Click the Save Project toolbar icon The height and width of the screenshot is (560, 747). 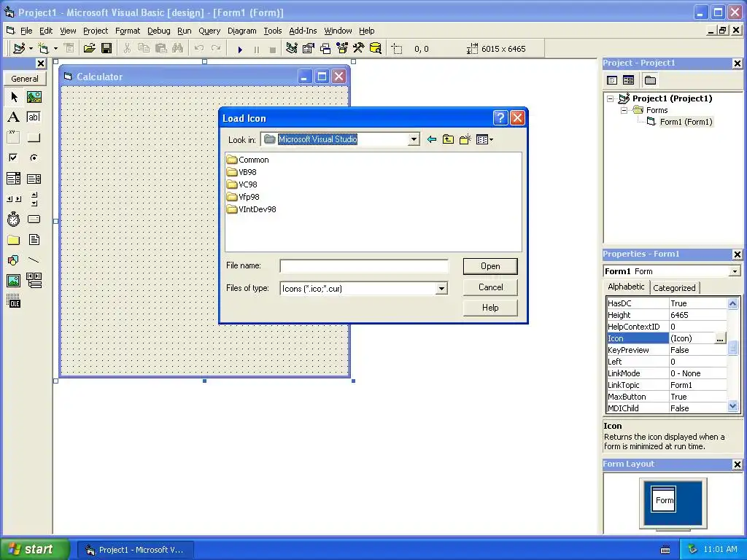(107, 49)
